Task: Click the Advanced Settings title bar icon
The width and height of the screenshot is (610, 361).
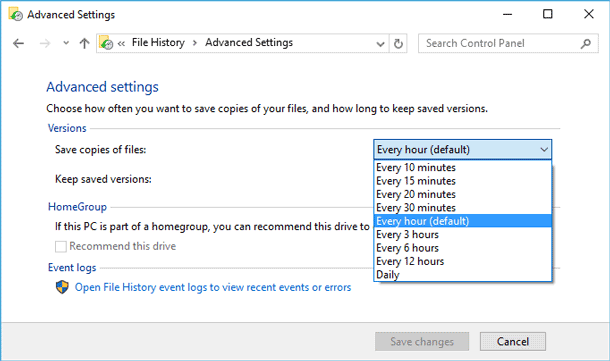Action: pyautogui.click(x=16, y=14)
